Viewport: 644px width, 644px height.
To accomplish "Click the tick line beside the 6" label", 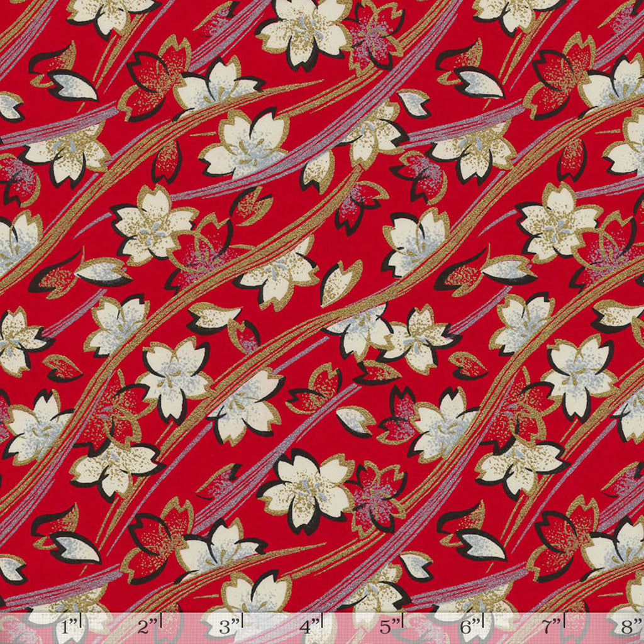I will coord(484,623).
